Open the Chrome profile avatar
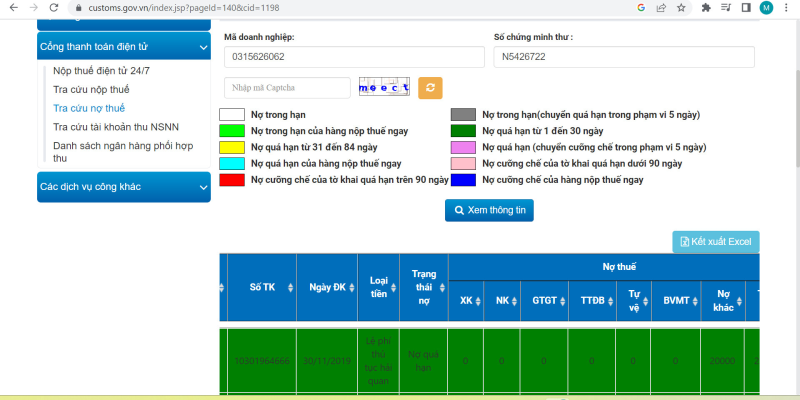The height and width of the screenshot is (400, 800). [766, 7]
